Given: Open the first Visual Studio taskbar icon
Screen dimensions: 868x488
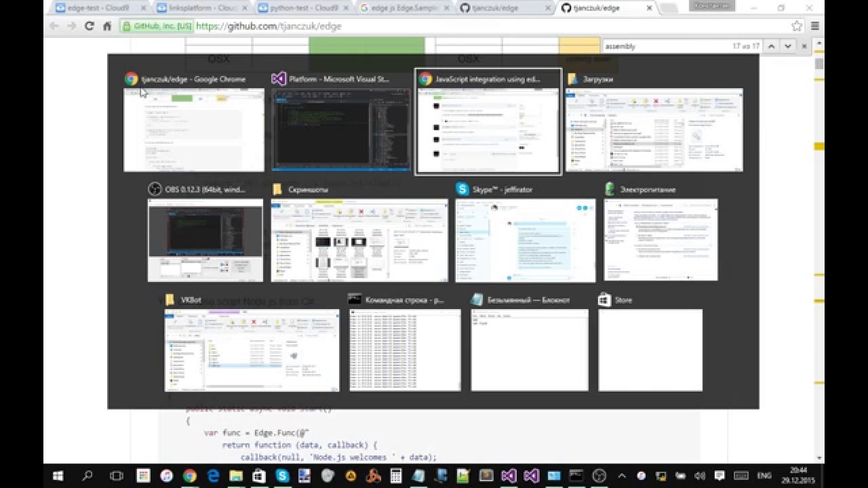Looking at the screenshot, I should pyautogui.click(x=509, y=476).
